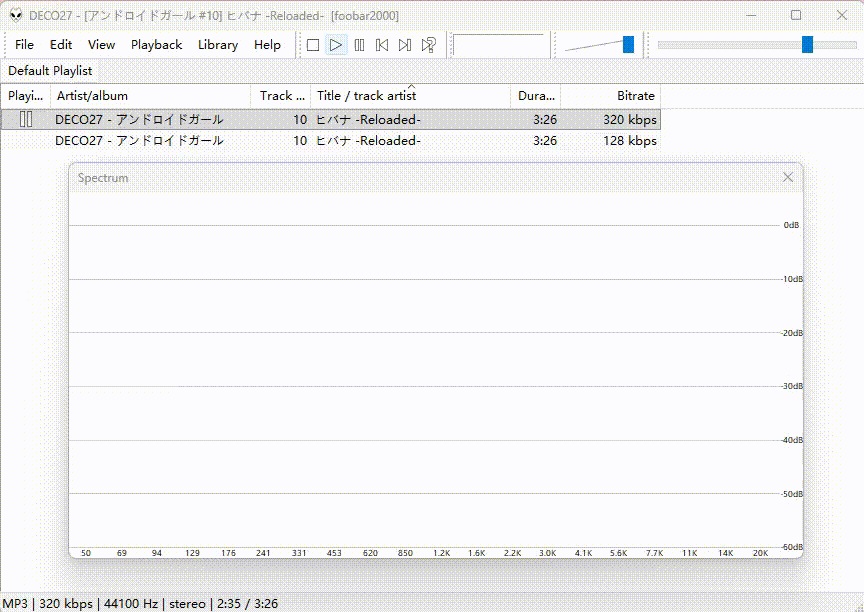Close the Spectrum window

788,177
